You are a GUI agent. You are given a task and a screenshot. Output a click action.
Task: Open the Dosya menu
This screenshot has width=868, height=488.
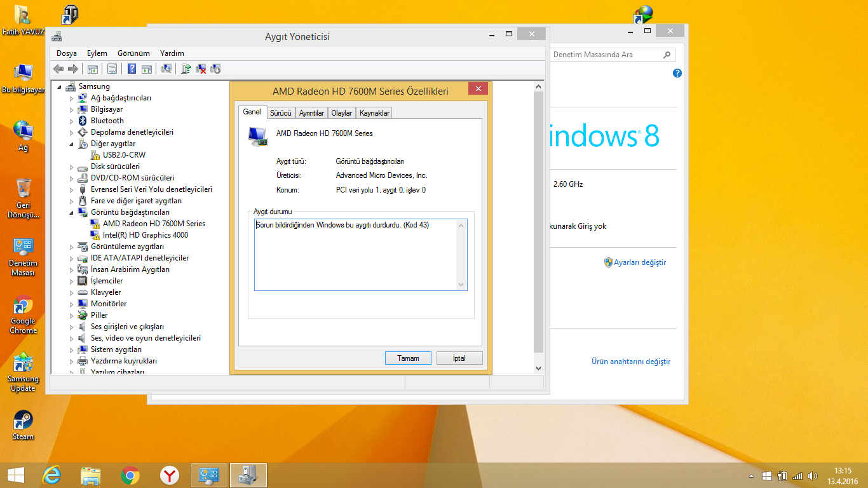67,53
